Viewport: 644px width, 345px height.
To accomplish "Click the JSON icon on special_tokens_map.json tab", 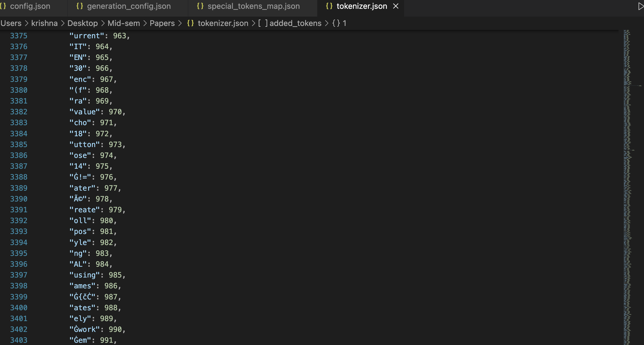I will 200,6.
